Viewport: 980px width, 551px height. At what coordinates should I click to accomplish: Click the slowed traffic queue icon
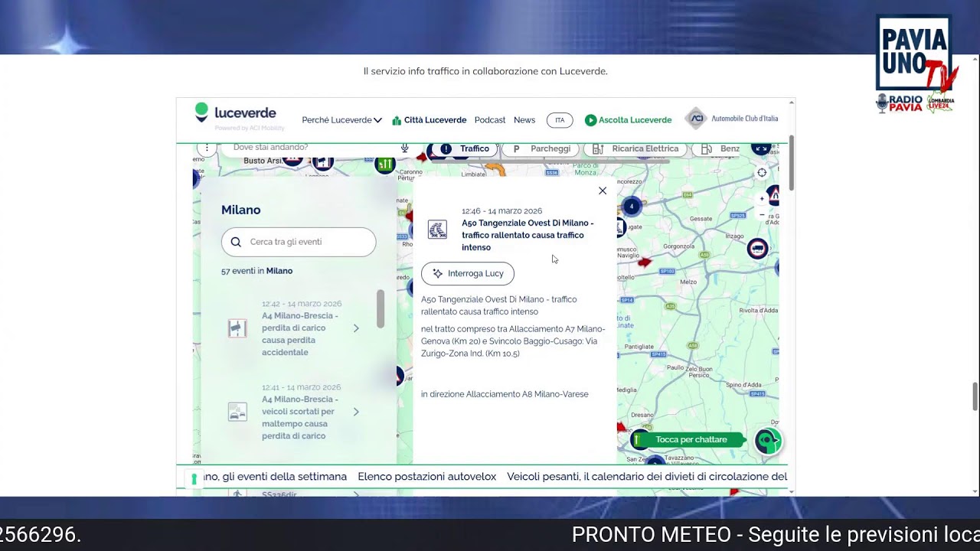[x=437, y=230]
